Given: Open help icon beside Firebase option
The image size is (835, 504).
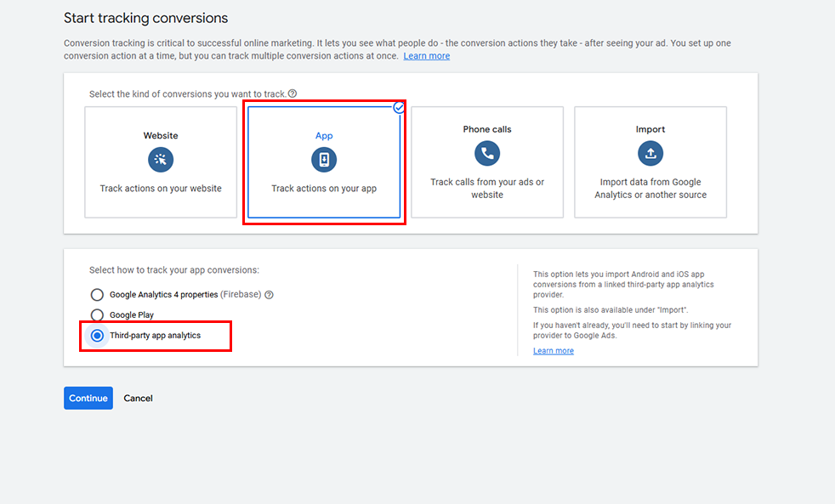Looking at the screenshot, I should tap(269, 295).
